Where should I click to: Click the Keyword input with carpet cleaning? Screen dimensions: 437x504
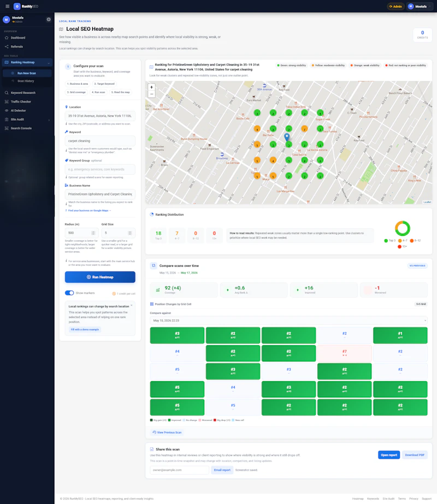pos(100,141)
